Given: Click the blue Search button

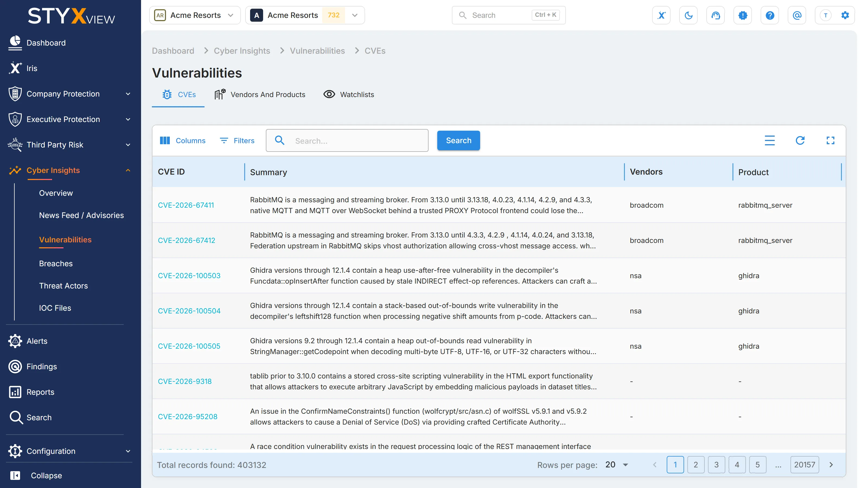Looking at the screenshot, I should (x=458, y=140).
